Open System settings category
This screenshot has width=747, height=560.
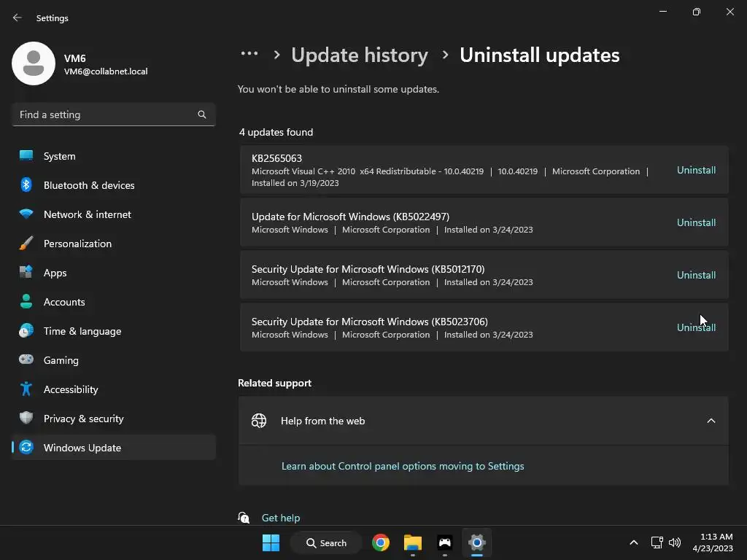(x=113, y=156)
